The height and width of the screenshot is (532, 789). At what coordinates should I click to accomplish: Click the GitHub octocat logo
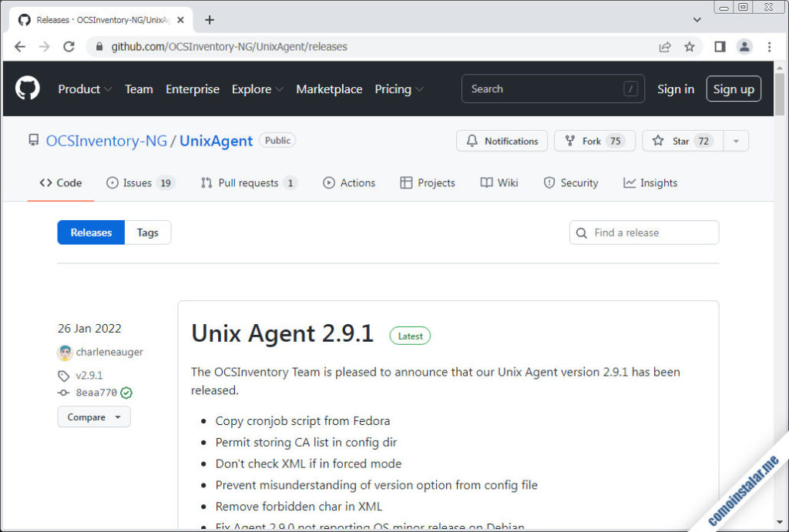click(x=27, y=88)
